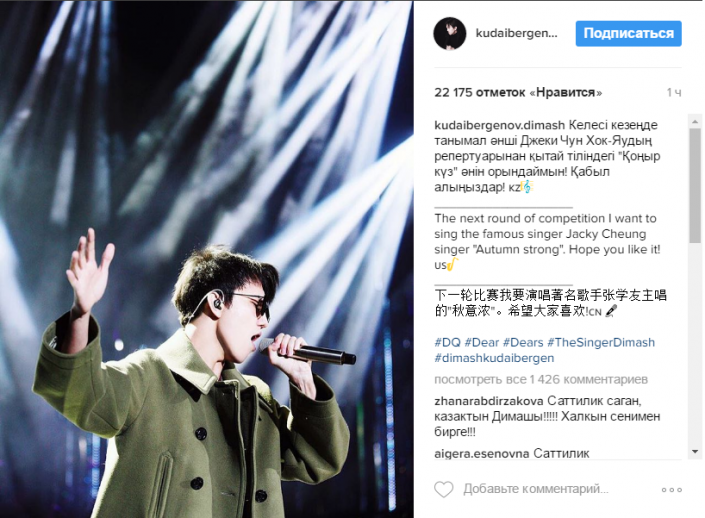Open the #dimashkudaibergen hashtag
Screen dimensions: 705x518
494,358
